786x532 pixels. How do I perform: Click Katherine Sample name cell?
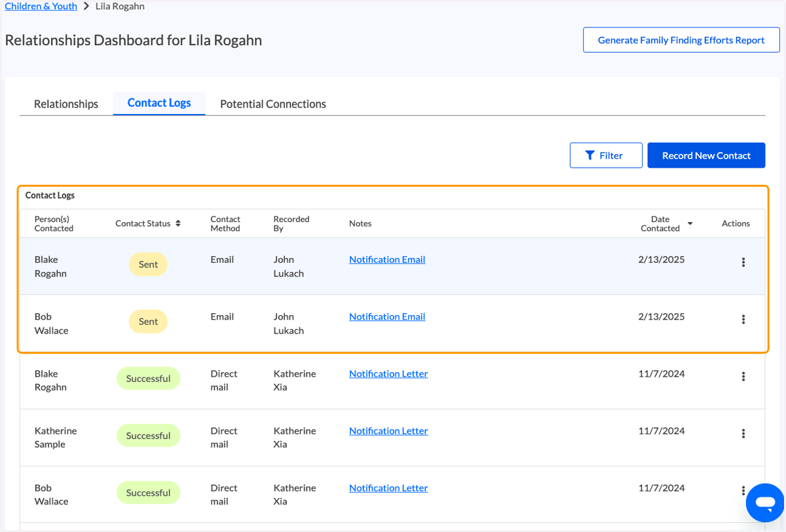point(56,437)
